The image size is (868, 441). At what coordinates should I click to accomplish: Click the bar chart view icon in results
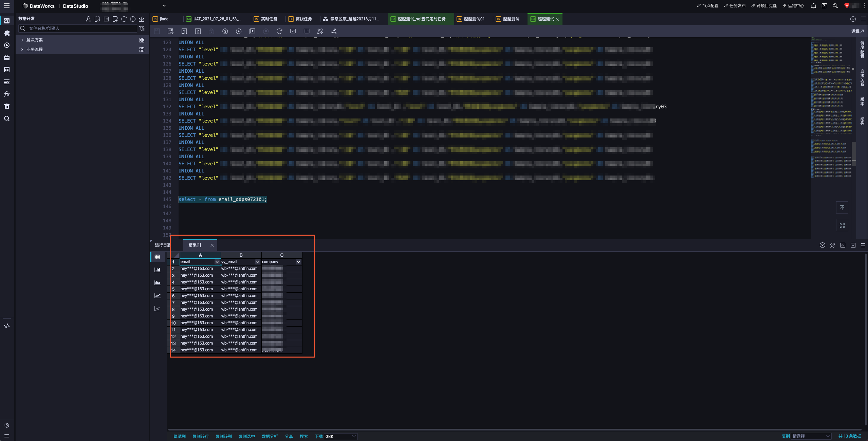coord(157,270)
